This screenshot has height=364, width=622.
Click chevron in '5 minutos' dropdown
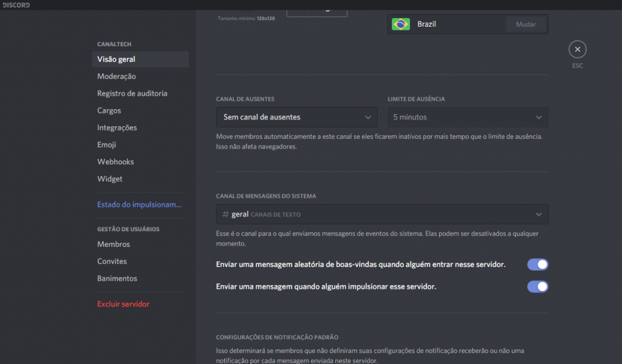tap(538, 117)
